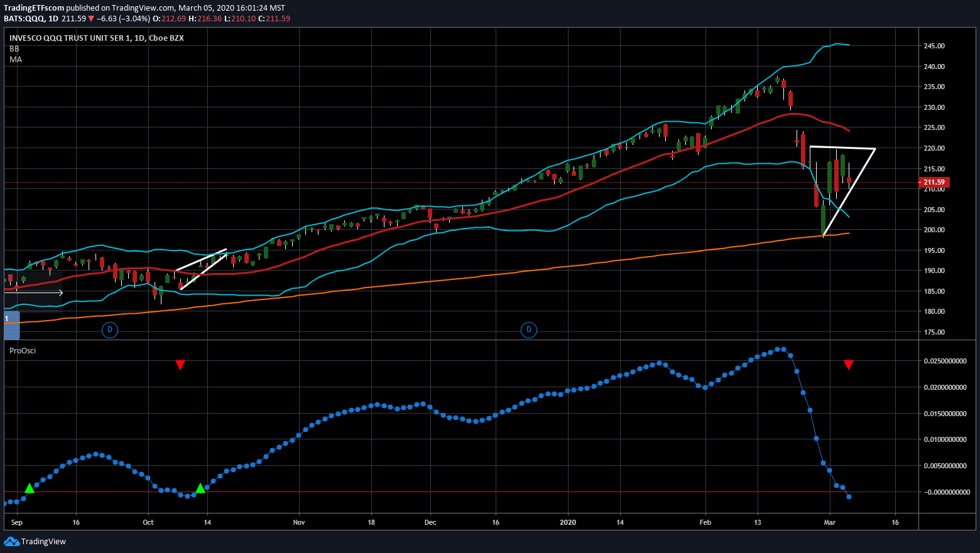
Task: Click the '0.0200000000' oscillator axis label
Action: click(945, 387)
